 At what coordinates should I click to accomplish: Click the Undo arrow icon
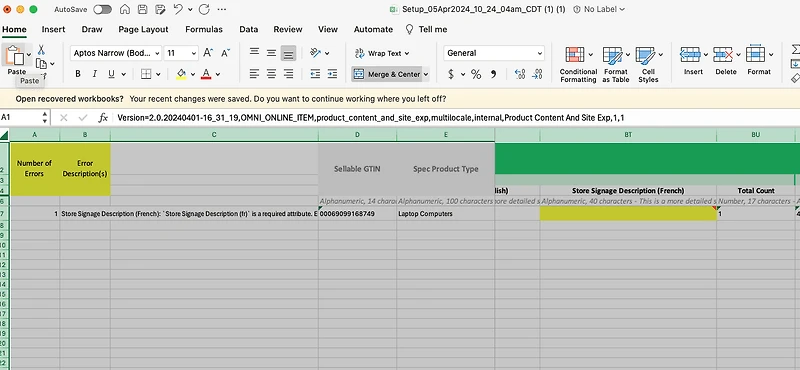pyautogui.click(x=178, y=9)
